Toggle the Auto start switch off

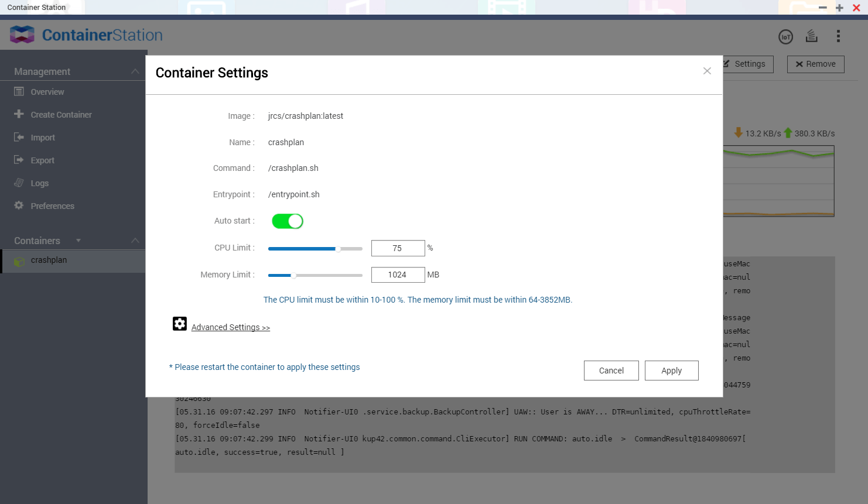coord(288,221)
